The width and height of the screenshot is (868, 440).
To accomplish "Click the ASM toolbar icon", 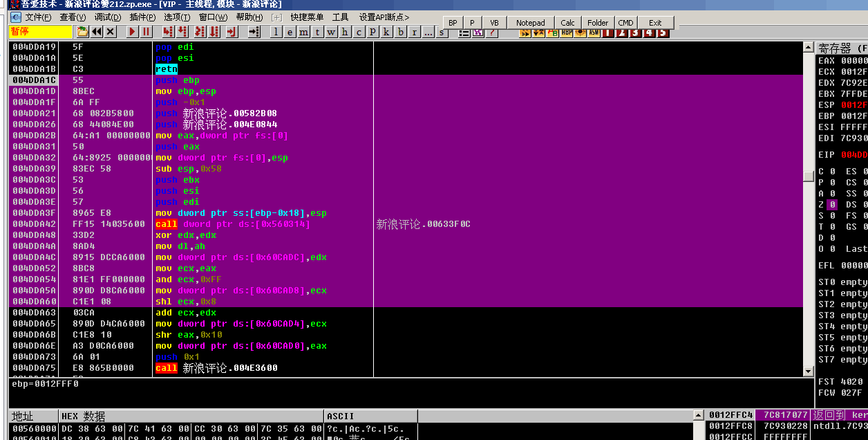I will pos(594,33).
